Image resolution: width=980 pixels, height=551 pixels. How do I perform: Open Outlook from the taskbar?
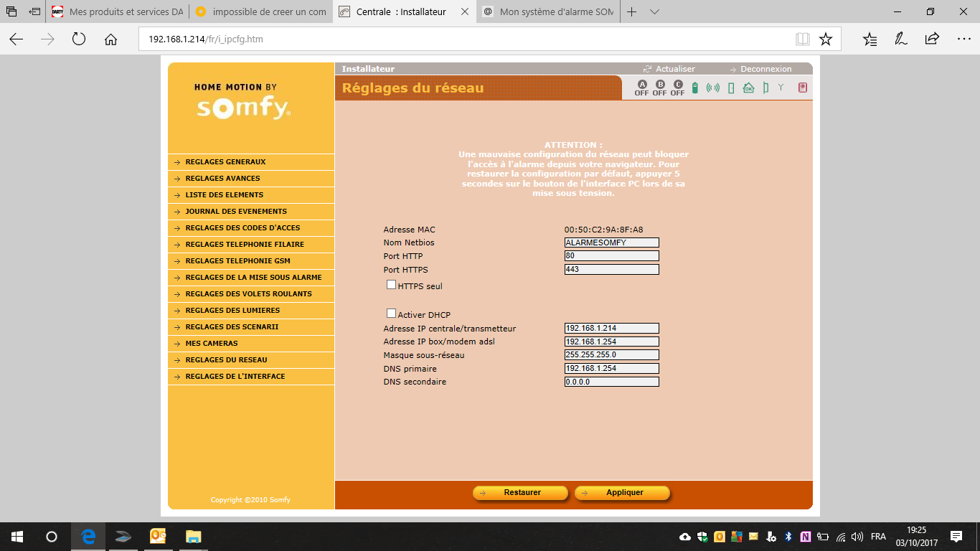[158, 537]
